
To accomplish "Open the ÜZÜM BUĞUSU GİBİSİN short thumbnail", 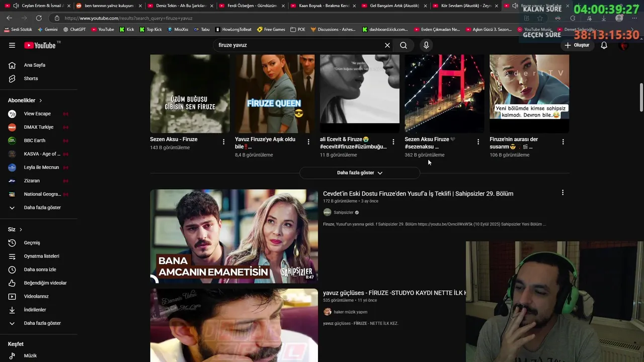I will pos(190,94).
